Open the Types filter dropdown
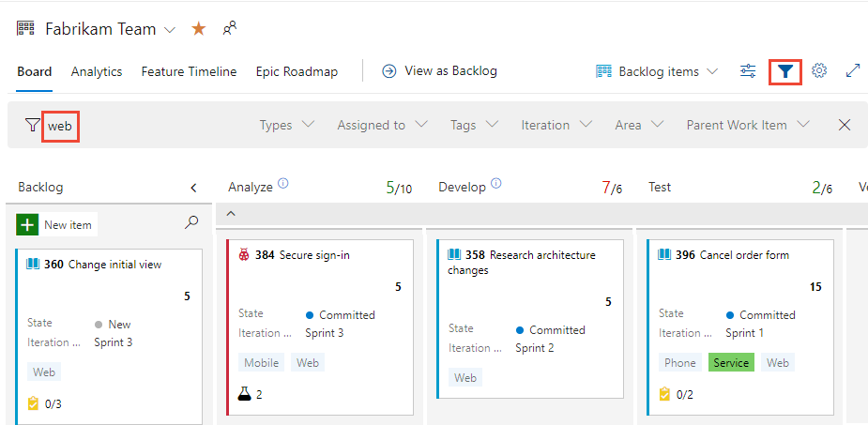This screenshot has height=425, width=868. (287, 125)
